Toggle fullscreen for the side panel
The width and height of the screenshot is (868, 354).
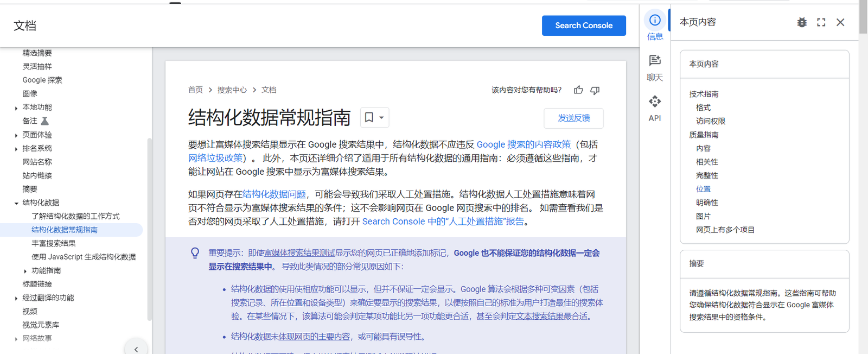821,22
